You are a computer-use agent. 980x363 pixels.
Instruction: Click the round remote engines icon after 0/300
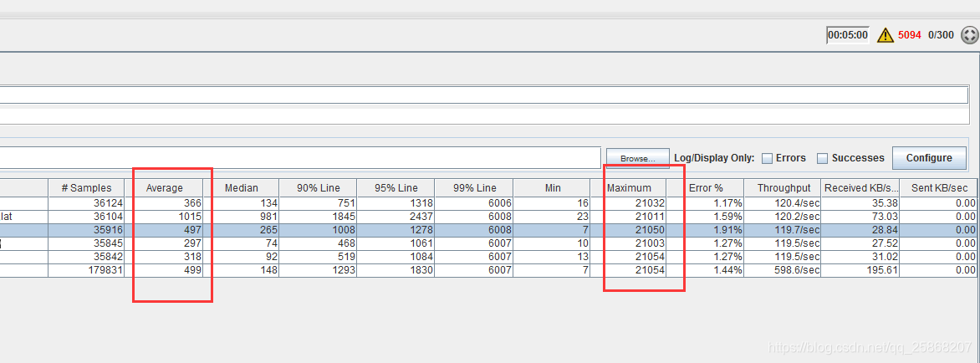pyautogui.click(x=969, y=35)
